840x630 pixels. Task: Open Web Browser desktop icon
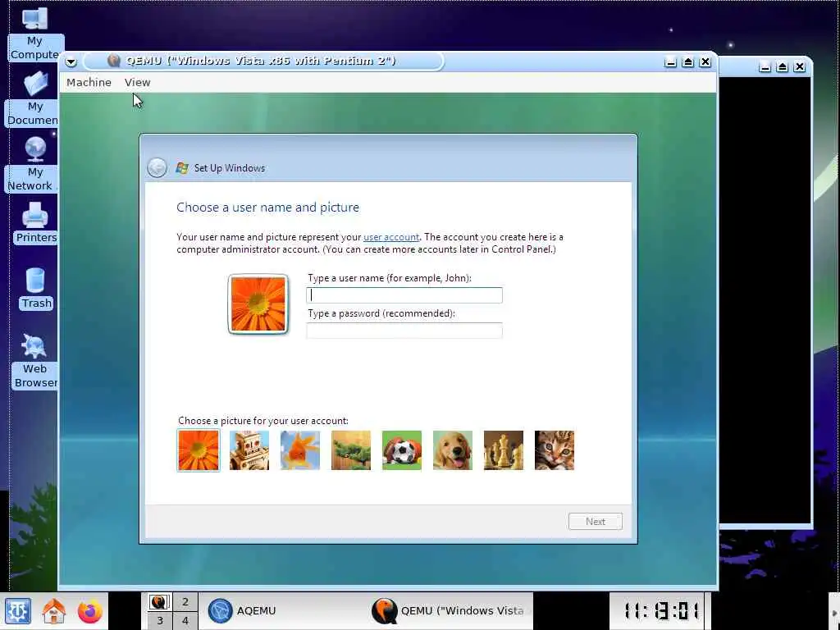(x=34, y=361)
